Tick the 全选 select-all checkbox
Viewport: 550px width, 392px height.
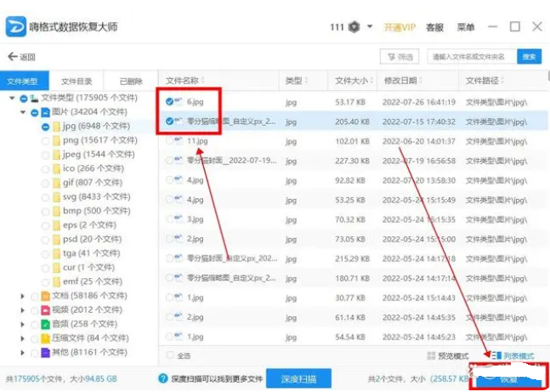pos(171,355)
